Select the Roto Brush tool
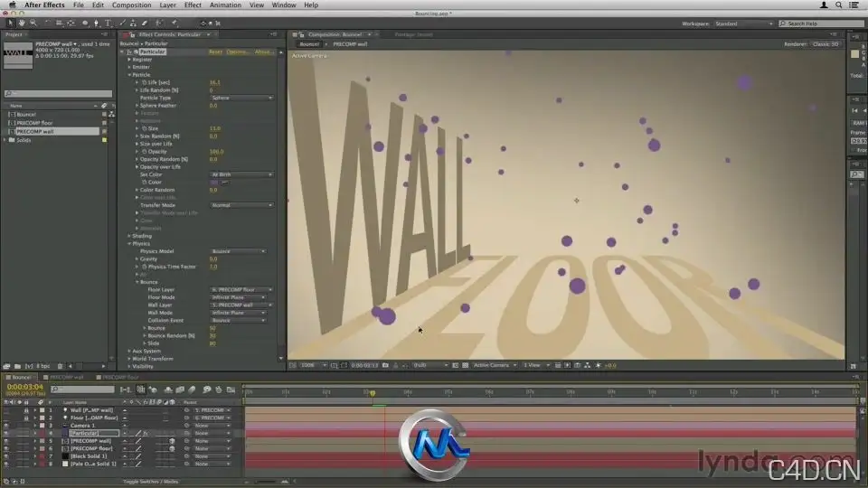868x488 pixels. [159, 23]
